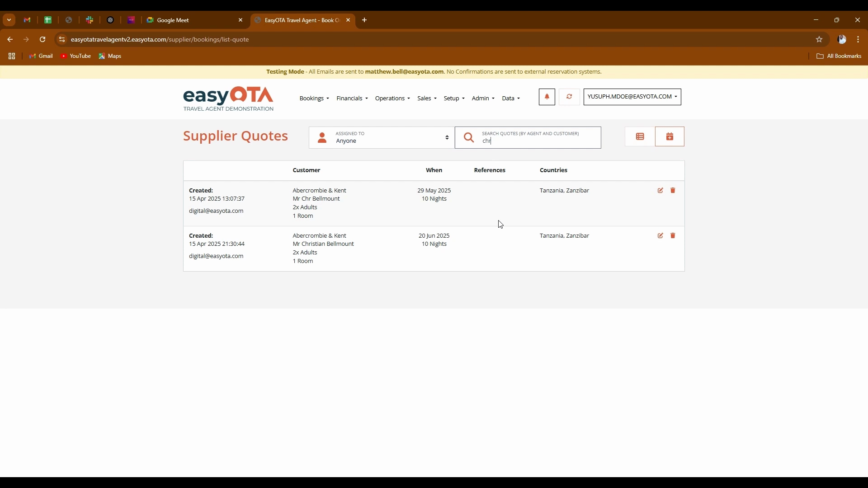Click the browser address bar URL

[160, 39]
